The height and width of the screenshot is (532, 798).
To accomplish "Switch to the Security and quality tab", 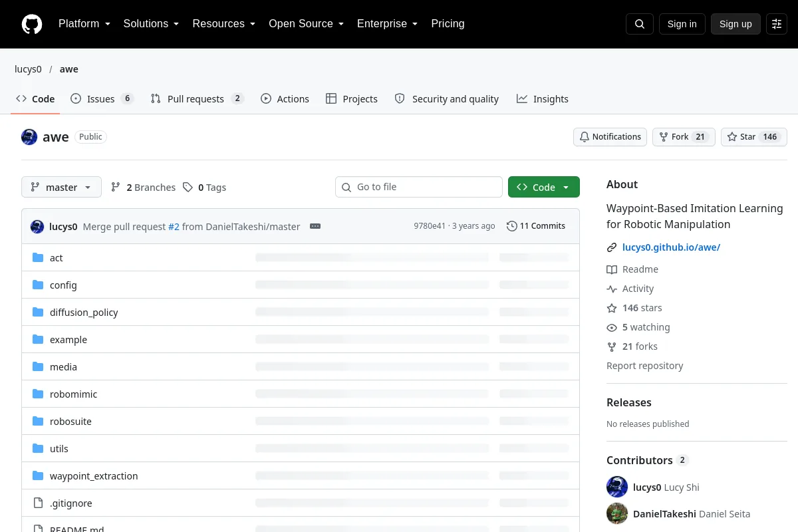I will 446,98.
